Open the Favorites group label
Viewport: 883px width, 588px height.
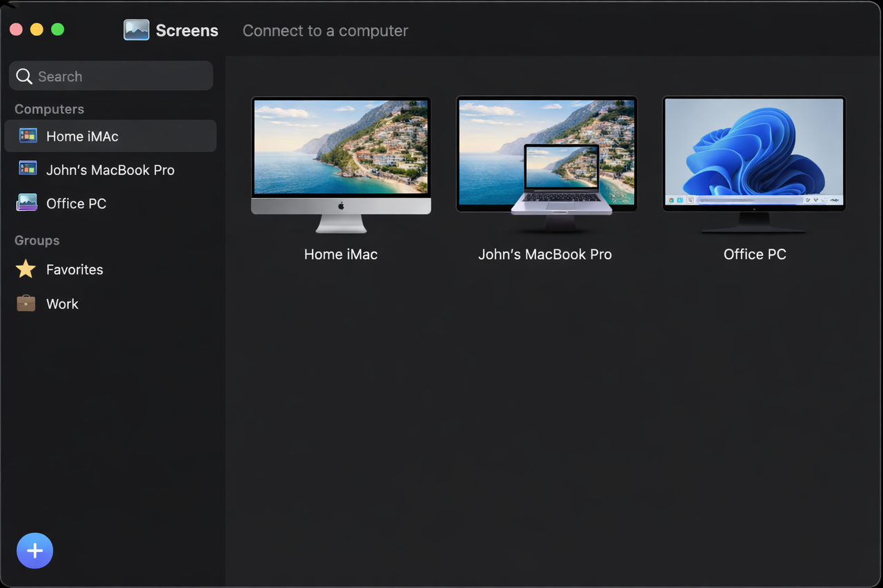[x=75, y=270]
